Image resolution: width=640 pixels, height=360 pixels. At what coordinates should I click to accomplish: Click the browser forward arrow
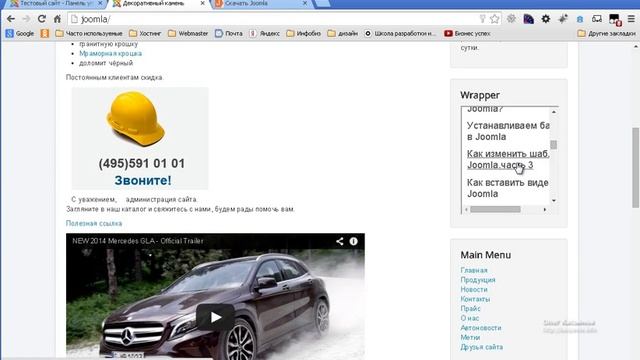tap(26, 19)
